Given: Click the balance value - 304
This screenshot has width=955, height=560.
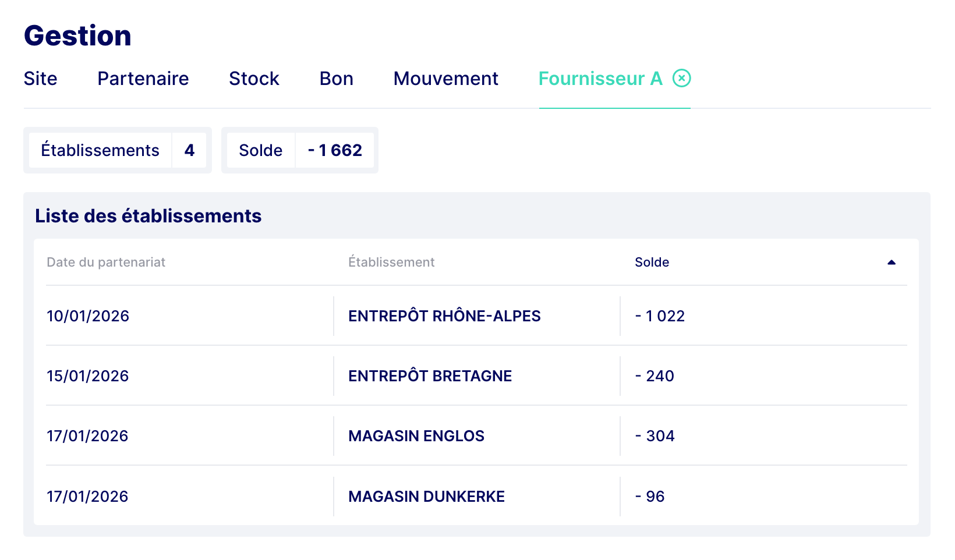Looking at the screenshot, I should pos(655,436).
